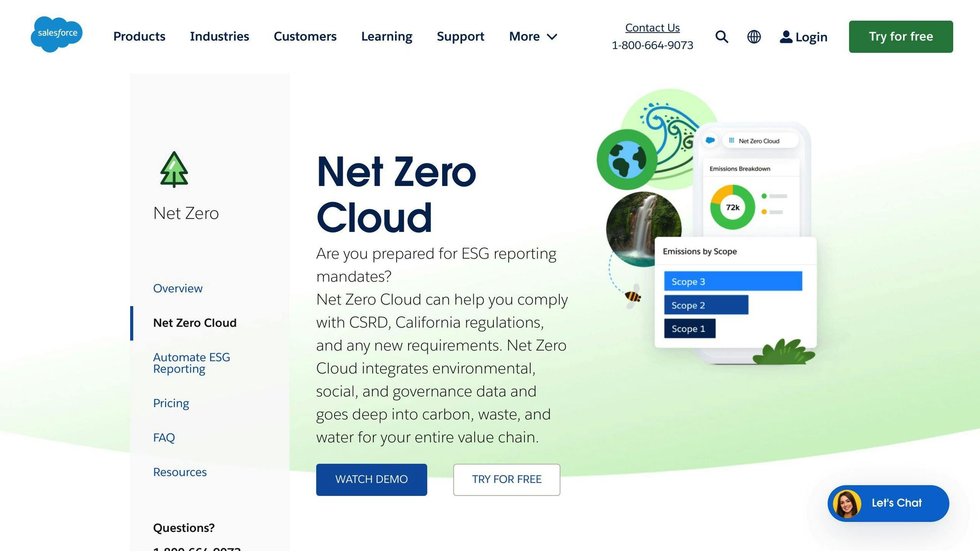Click the bee illustration
The width and height of the screenshot is (980, 551).
coord(633,297)
